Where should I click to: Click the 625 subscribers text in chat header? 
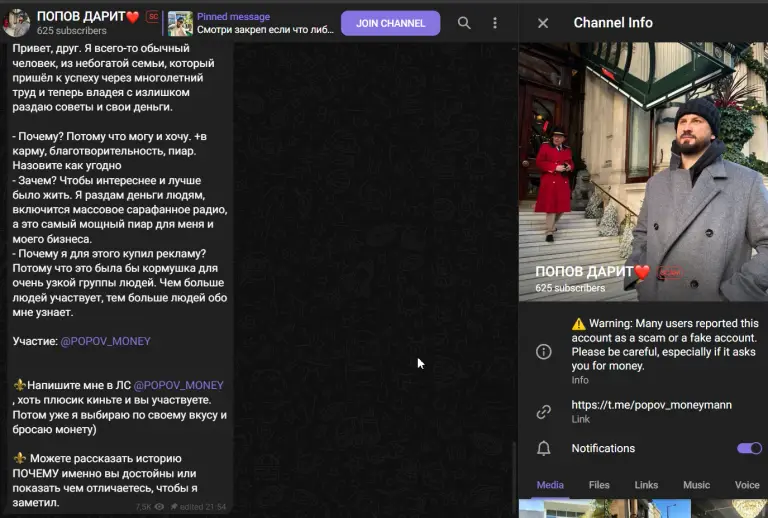point(72,31)
